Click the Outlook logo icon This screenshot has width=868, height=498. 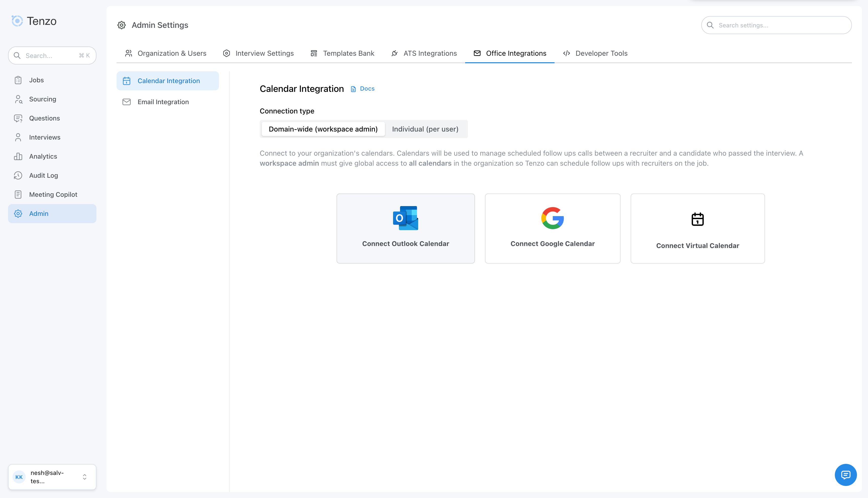click(x=405, y=218)
